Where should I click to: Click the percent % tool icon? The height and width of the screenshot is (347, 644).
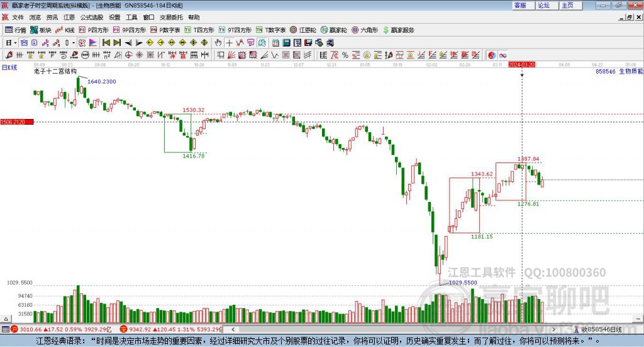tap(345, 55)
